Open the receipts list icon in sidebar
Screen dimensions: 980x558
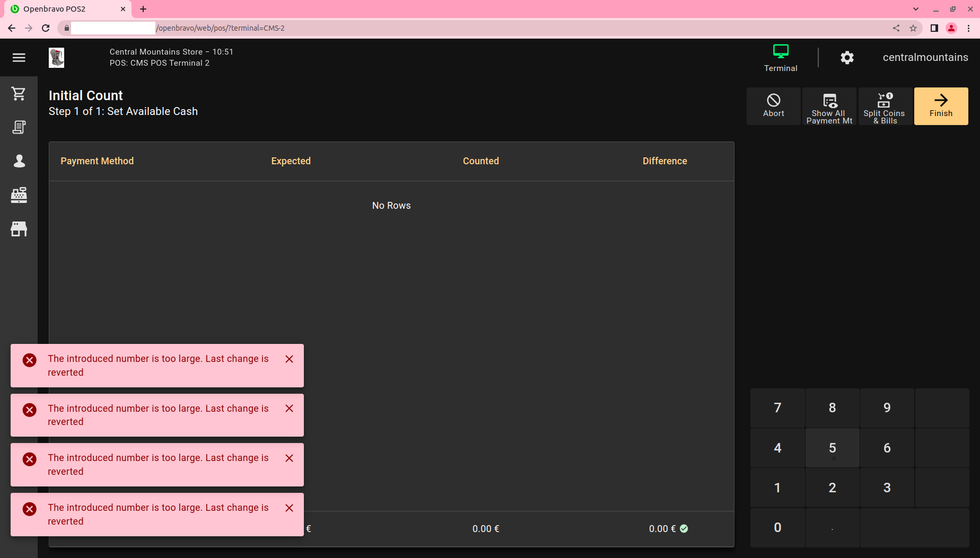(19, 127)
